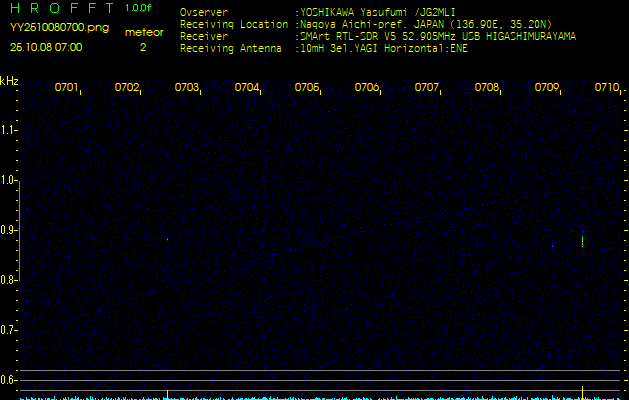Click the kHz axis unit label
This screenshot has height=400, width=629.
point(9,81)
